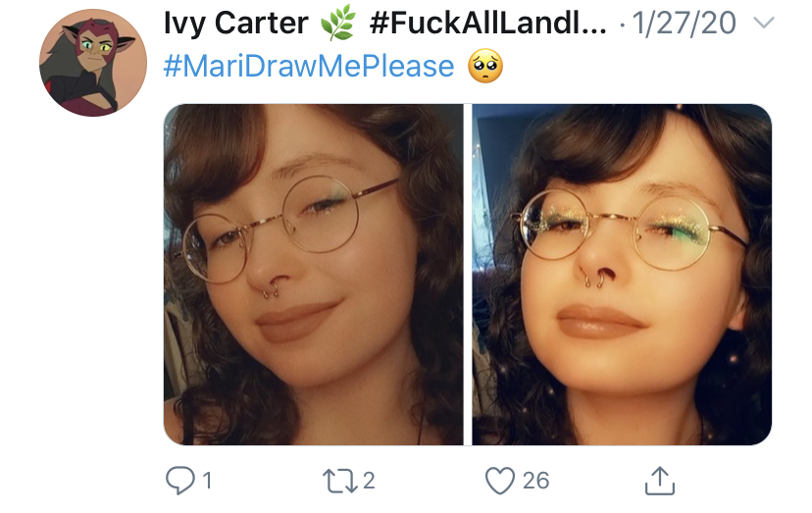Click the 1/27/20 tweet date
The width and height of the screenshot is (812, 513).
(x=685, y=24)
